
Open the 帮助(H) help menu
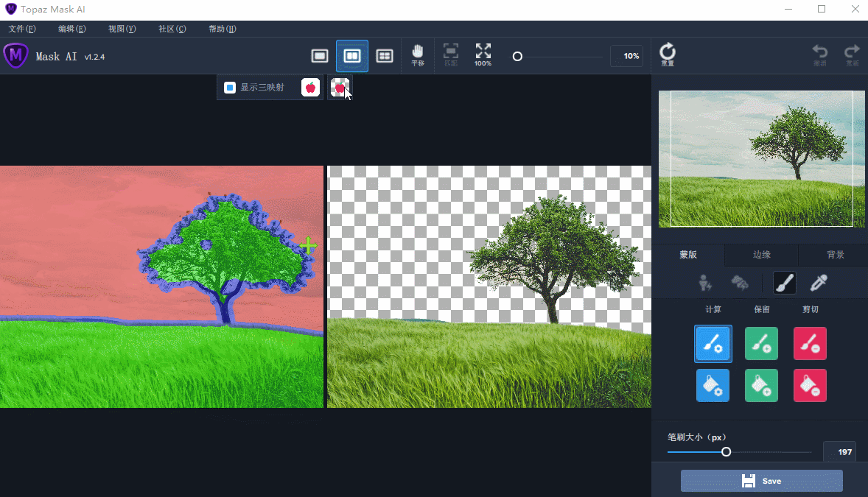(x=222, y=29)
